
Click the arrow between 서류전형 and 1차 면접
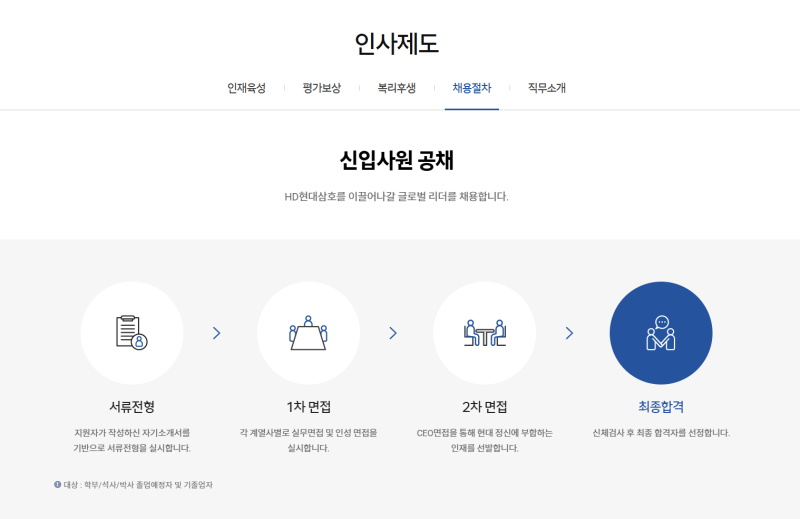[x=217, y=333]
